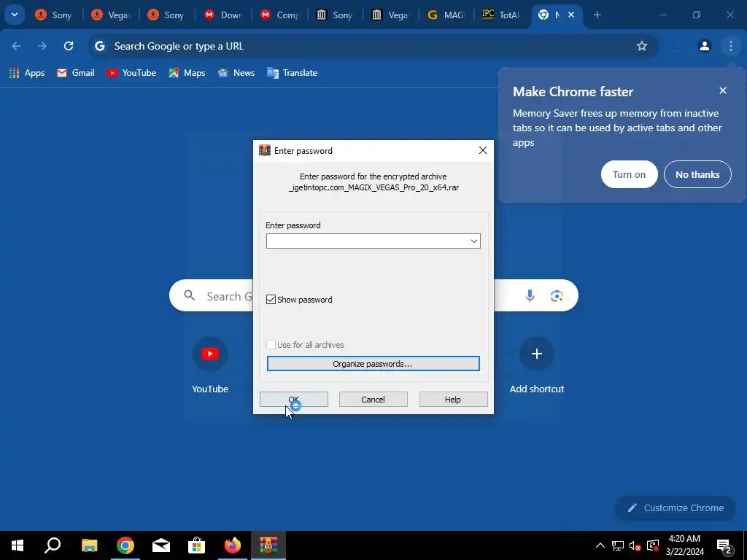Add shortcut on the new tab page

point(537,365)
